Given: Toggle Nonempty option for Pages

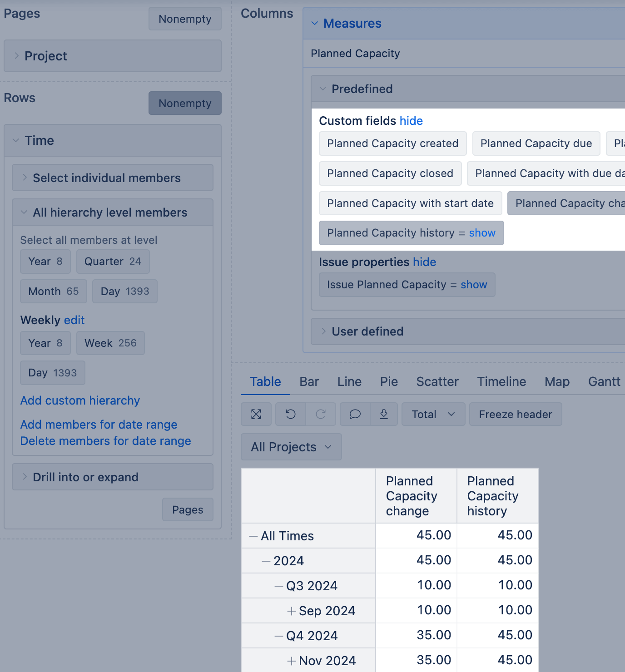Looking at the screenshot, I should [x=185, y=19].
